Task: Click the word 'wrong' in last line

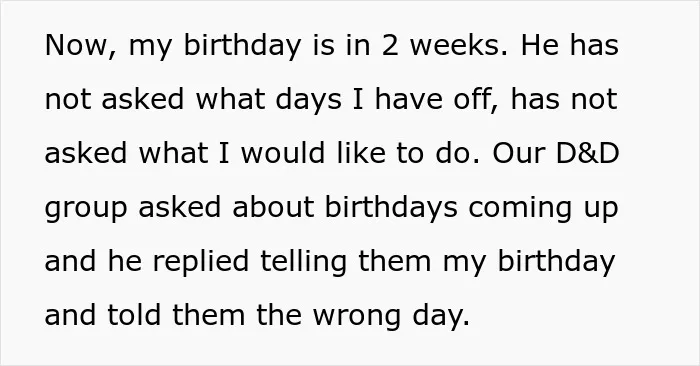Action: click(357, 317)
